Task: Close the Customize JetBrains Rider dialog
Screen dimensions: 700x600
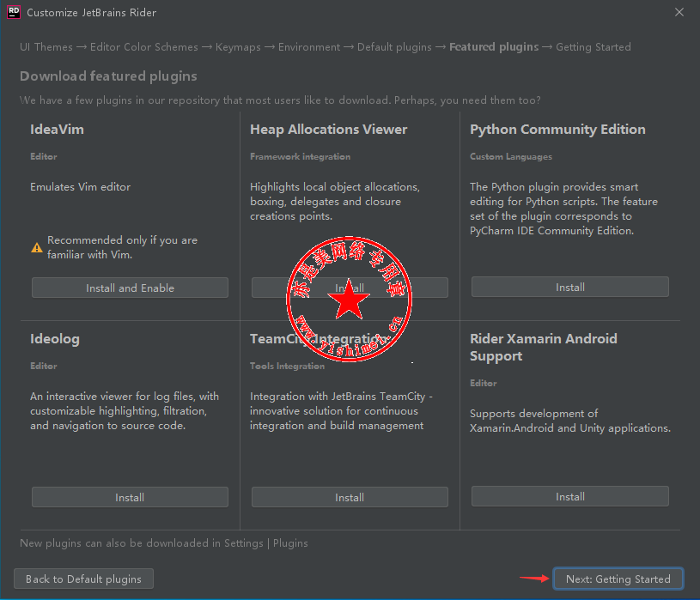Action: (x=679, y=12)
